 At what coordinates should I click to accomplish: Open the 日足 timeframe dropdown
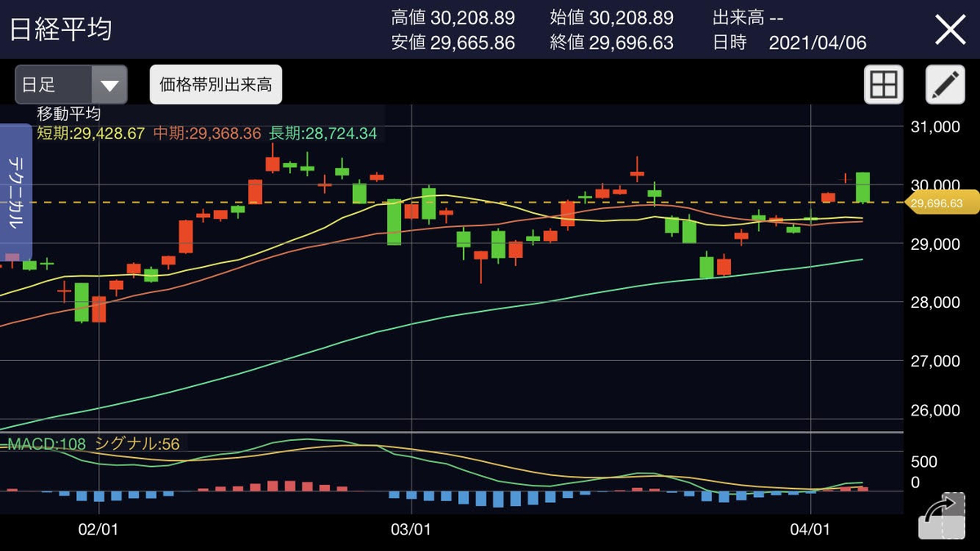click(x=71, y=85)
